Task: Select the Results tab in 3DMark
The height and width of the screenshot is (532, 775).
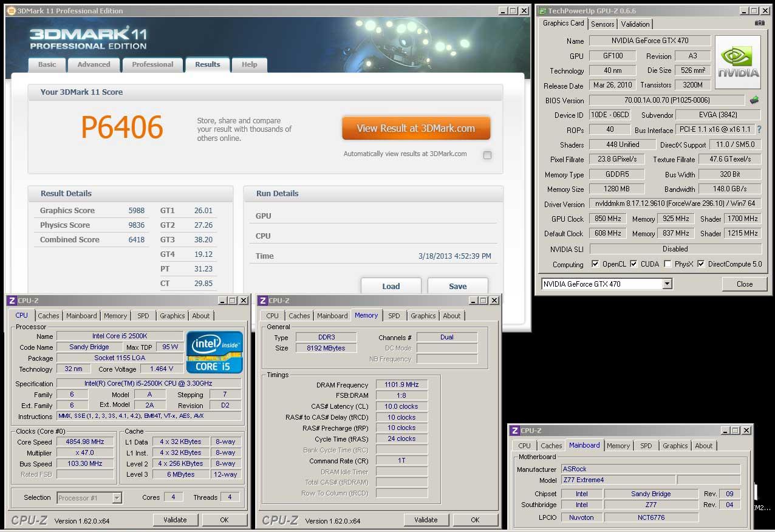Action: click(207, 64)
